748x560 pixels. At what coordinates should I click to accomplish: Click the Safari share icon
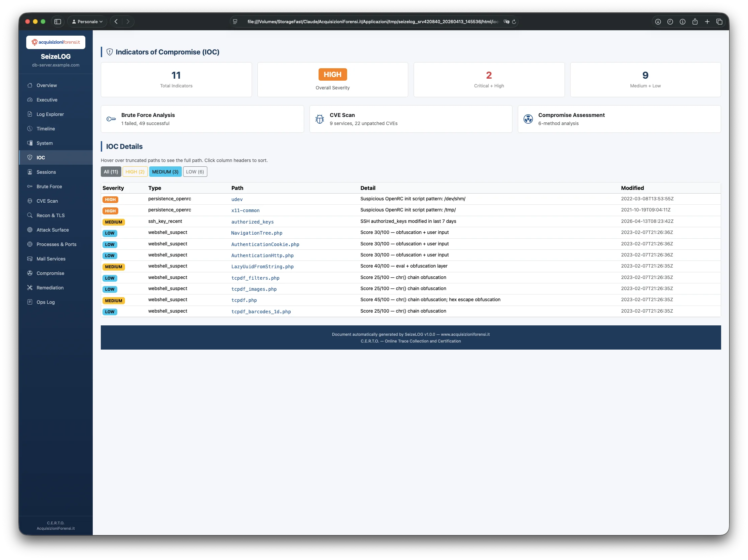click(x=695, y=22)
